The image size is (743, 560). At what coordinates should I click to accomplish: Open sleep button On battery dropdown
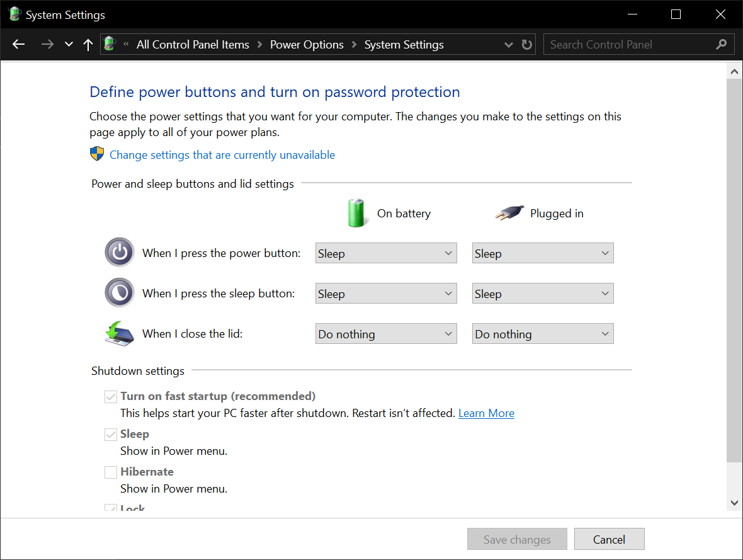[x=386, y=294]
